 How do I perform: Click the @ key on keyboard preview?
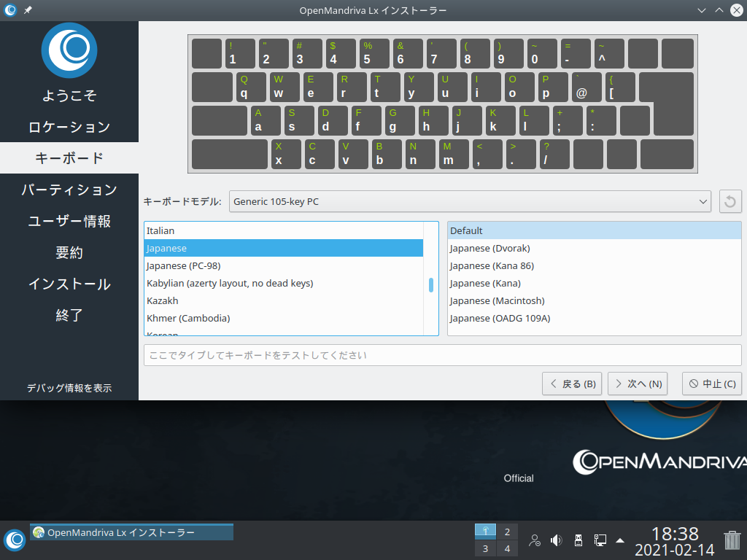click(x=587, y=87)
